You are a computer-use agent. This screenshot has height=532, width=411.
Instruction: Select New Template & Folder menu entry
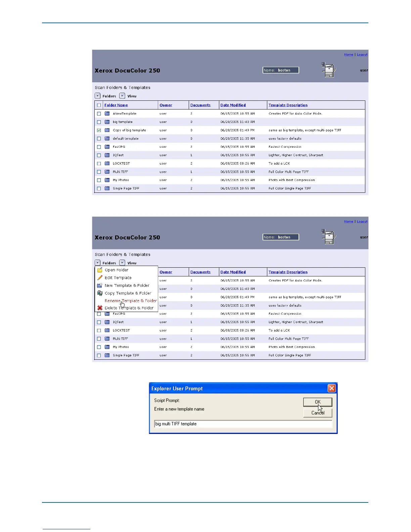point(127,285)
